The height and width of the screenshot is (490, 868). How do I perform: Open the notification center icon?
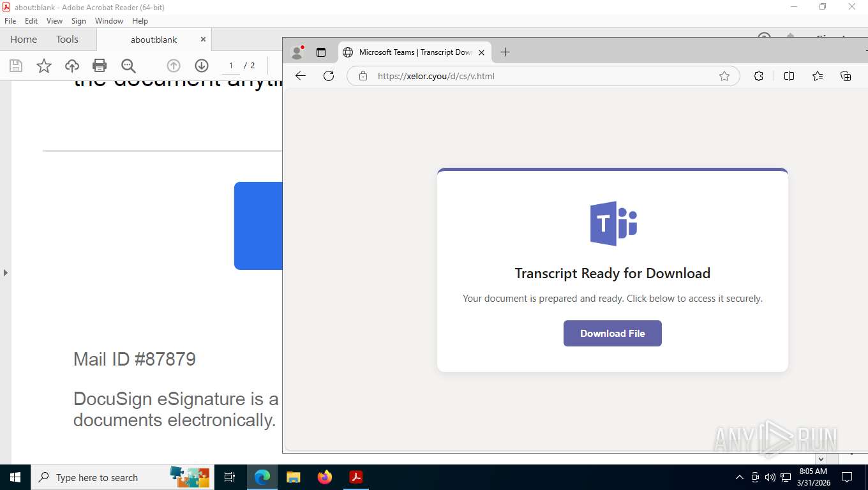(847, 477)
